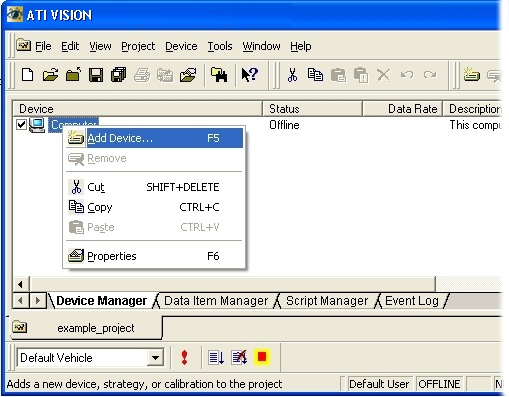Image resolution: width=509 pixels, height=397 pixels.
Task: Click the red exclamation arrow icon
Action: coord(184,357)
